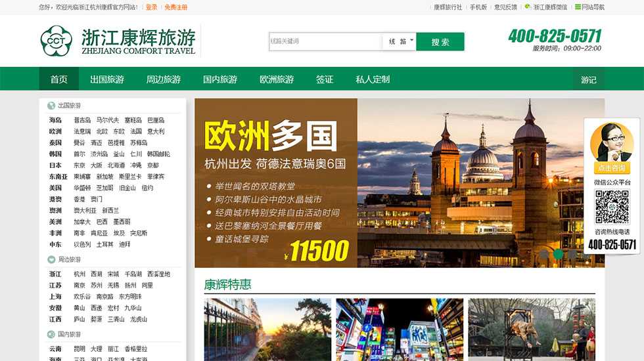Image resolution: width=644 pixels, height=361 pixels.
Task: Open the WeChat icon beside 浙江康辉微信
Action: 528,7
